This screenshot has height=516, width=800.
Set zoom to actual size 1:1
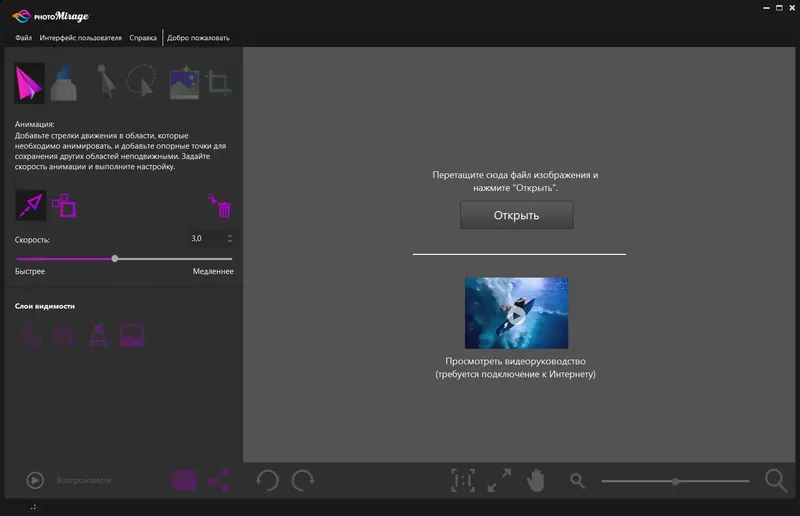point(463,480)
